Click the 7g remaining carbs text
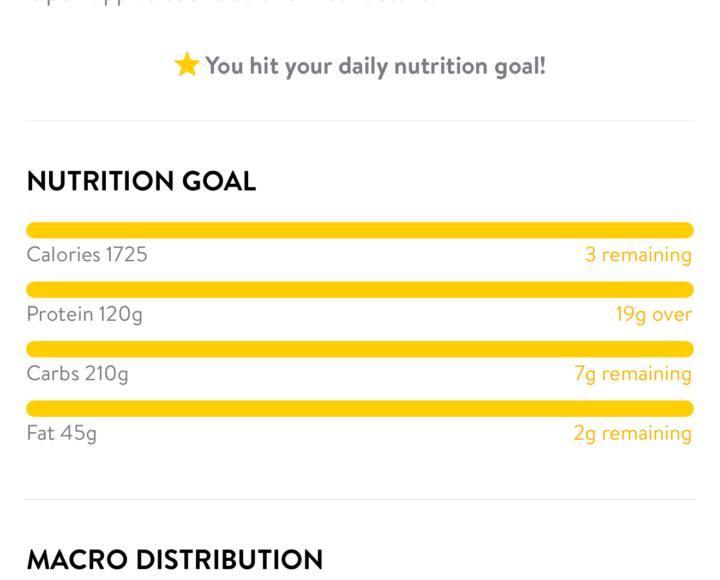 633,374
